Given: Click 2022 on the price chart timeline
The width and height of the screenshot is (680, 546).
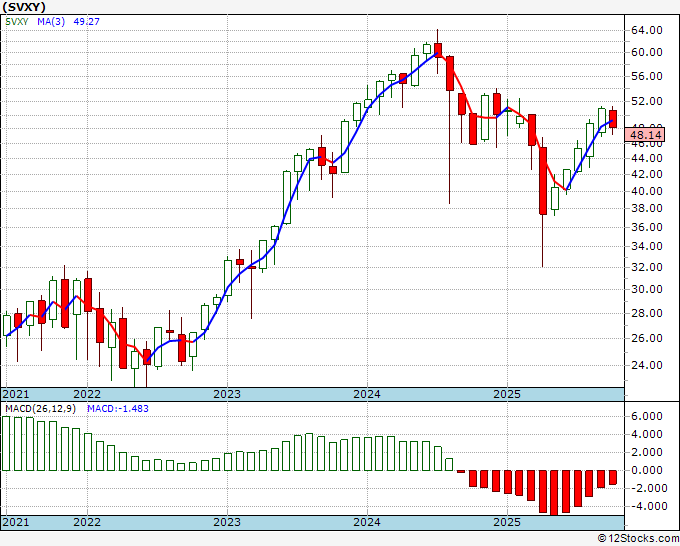Looking at the screenshot, I should point(87,394).
